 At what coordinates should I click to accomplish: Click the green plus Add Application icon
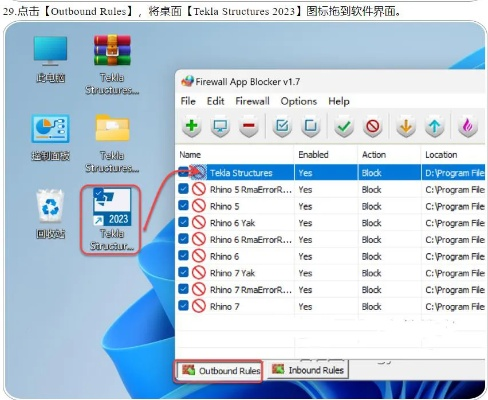pos(191,127)
